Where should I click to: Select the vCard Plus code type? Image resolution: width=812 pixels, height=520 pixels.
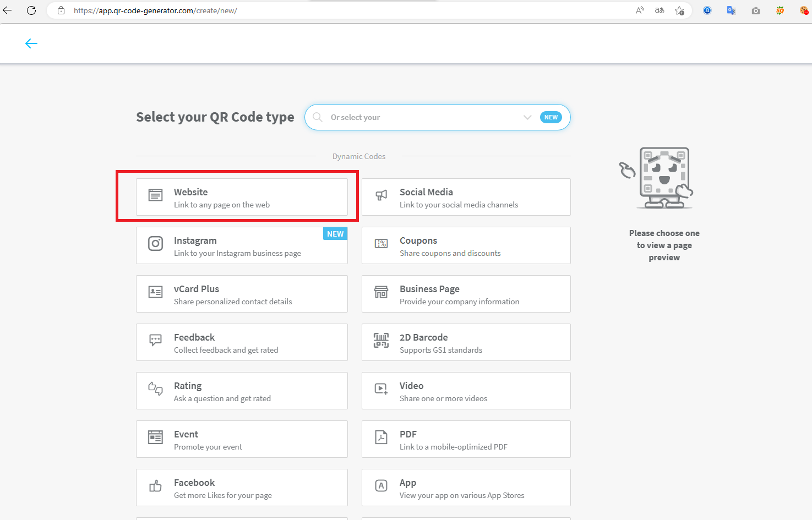point(242,294)
